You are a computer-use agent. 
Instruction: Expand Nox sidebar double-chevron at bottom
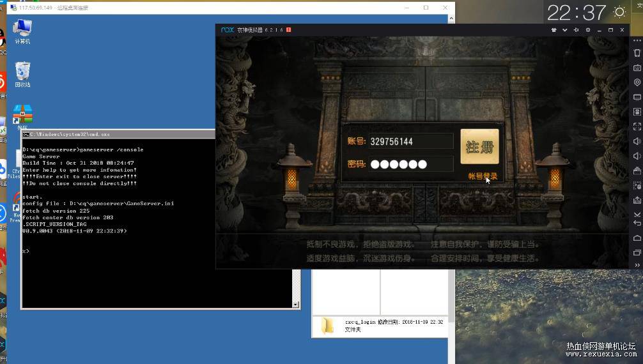point(637,265)
